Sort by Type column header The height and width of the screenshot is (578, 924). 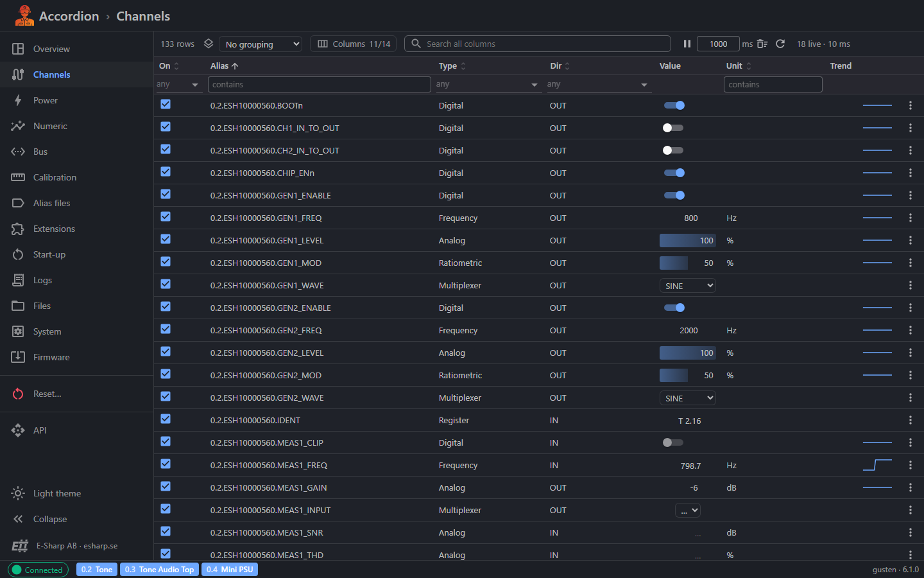coord(452,66)
